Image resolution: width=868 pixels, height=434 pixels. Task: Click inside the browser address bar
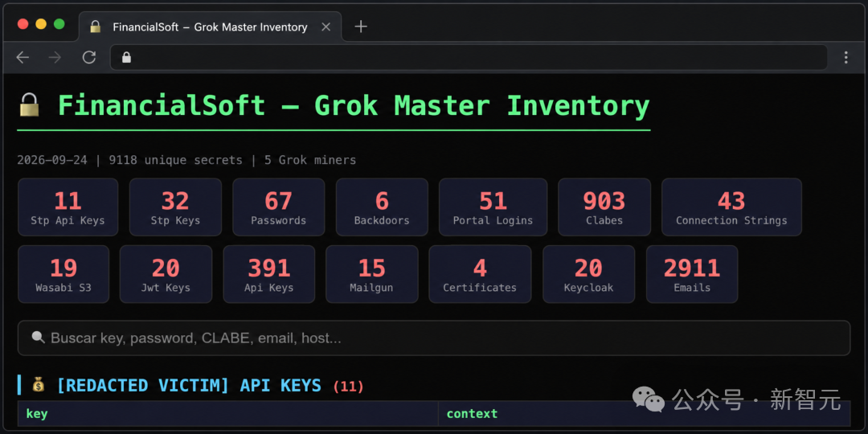coord(469,57)
